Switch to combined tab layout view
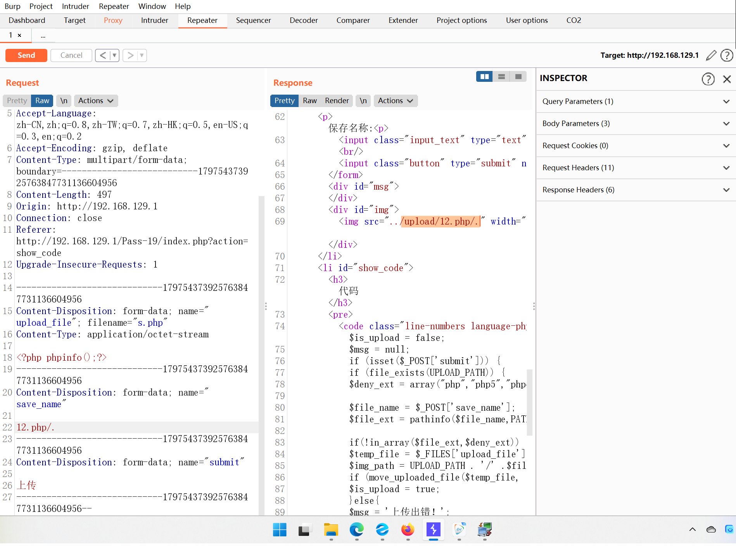Screen dimensions: 736x560 (x=518, y=77)
